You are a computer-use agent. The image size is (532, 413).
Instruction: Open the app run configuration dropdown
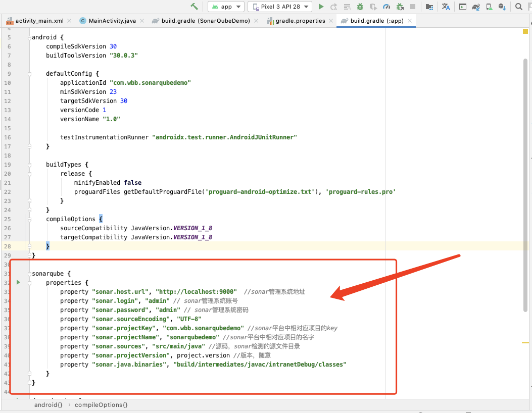pos(226,7)
